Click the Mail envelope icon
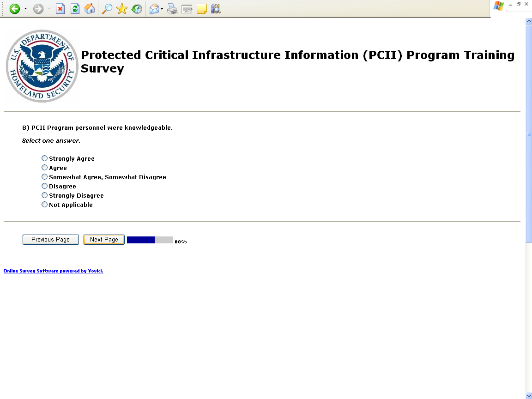Viewport: 532px width, 399px height. [154, 9]
